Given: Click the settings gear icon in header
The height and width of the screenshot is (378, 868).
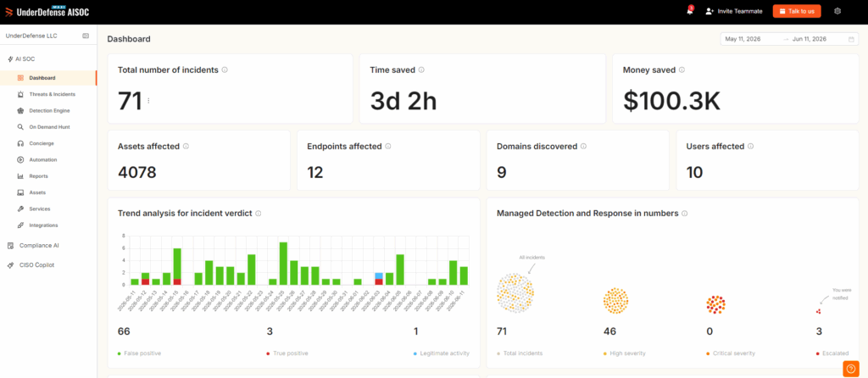Looking at the screenshot, I should [837, 11].
